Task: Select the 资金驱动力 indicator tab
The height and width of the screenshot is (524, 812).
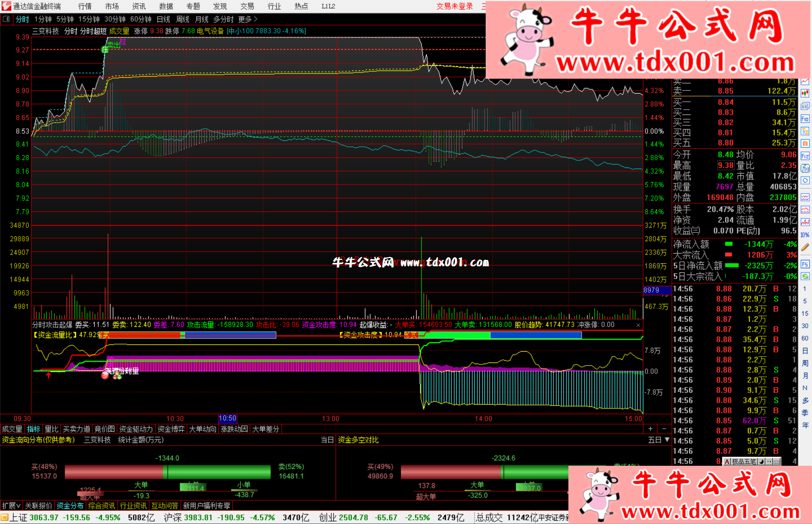Action: (136, 429)
